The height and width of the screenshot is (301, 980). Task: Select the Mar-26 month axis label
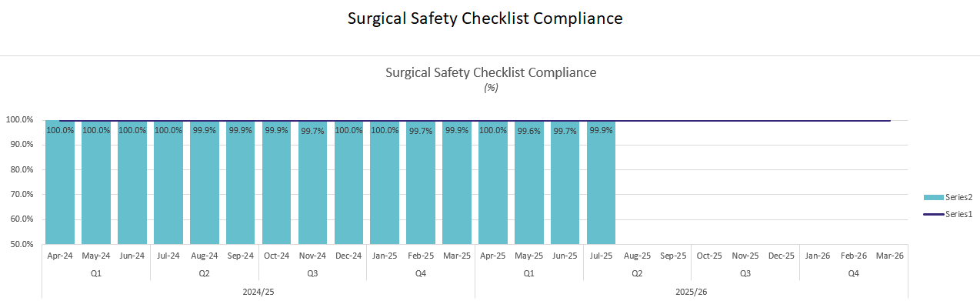tap(890, 255)
